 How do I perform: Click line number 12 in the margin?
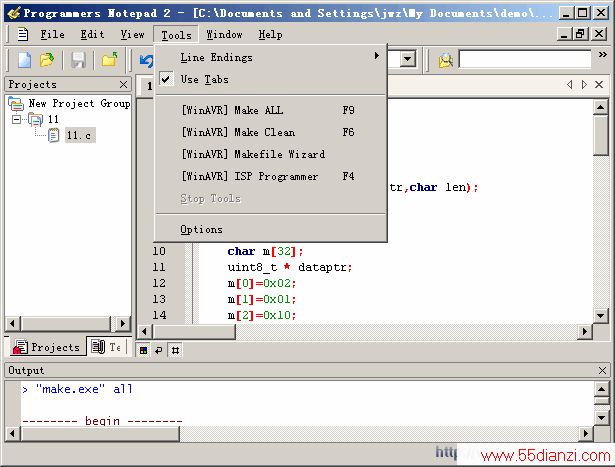(x=159, y=283)
